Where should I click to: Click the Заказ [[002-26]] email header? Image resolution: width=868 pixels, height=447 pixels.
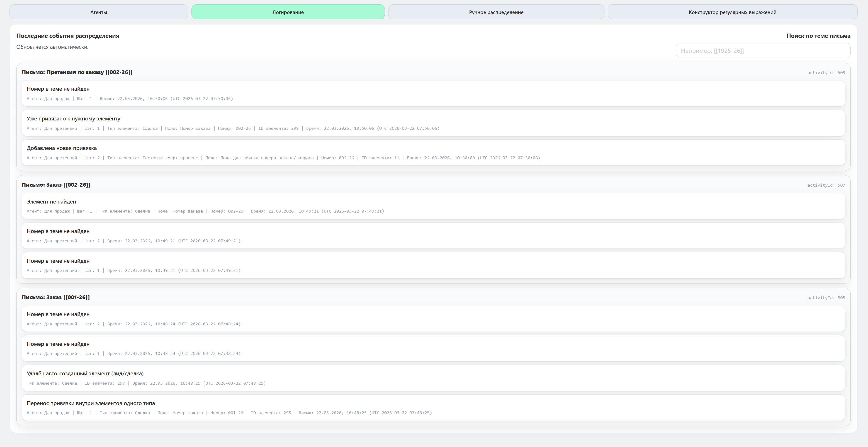56,185
